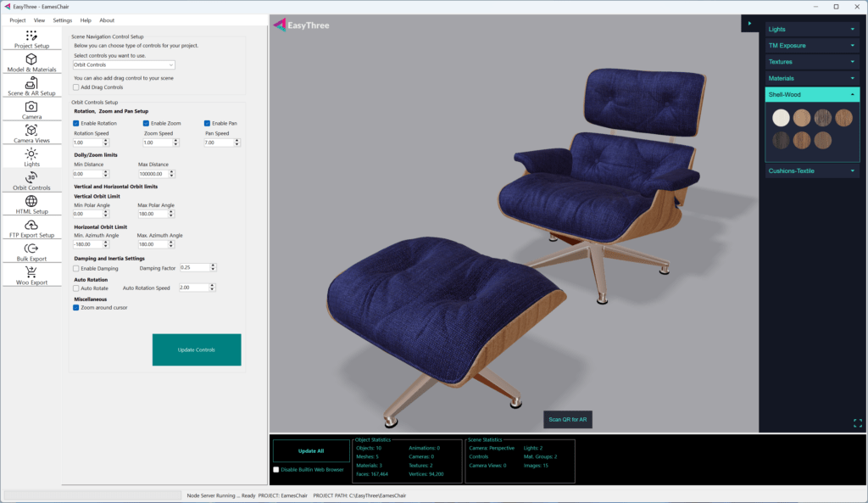The width and height of the screenshot is (868, 503).
Task: Expand the Cushions-Textile material section
Action: click(x=812, y=170)
